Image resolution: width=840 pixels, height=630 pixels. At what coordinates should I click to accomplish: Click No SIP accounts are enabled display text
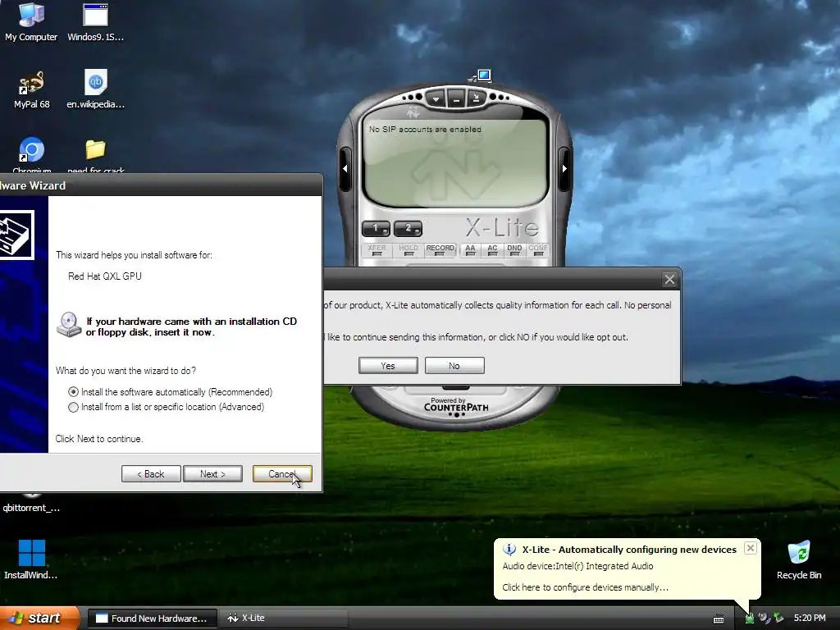[425, 129]
